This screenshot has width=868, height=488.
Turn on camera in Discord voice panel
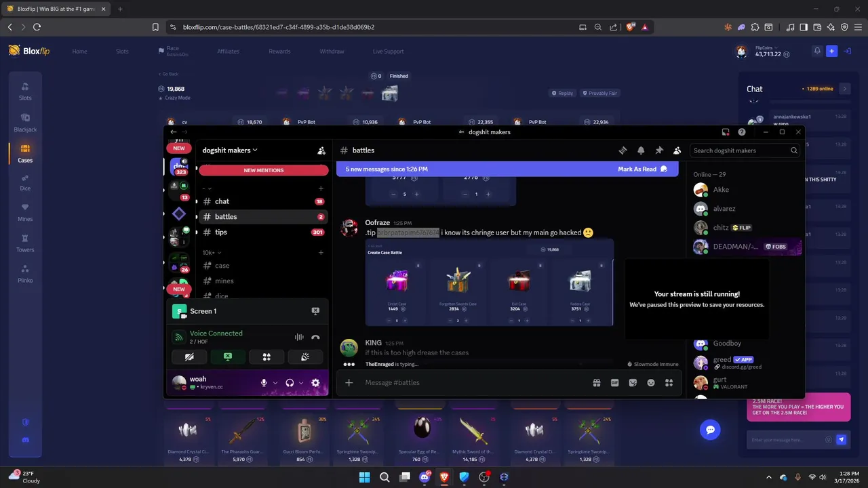tap(189, 357)
